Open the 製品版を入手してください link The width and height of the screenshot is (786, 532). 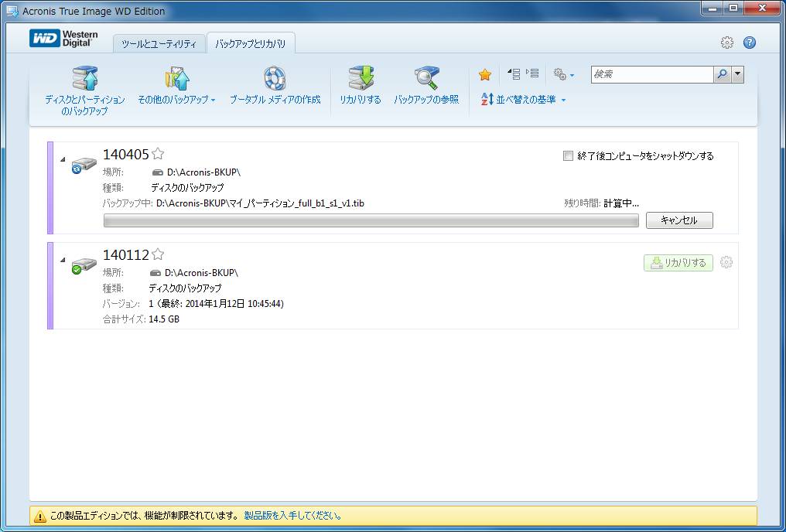293,516
